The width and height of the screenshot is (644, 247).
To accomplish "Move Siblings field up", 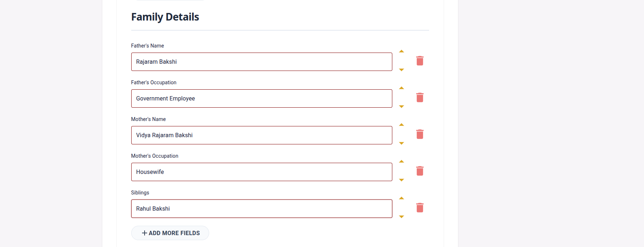I will pyautogui.click(x=401, y=198).
